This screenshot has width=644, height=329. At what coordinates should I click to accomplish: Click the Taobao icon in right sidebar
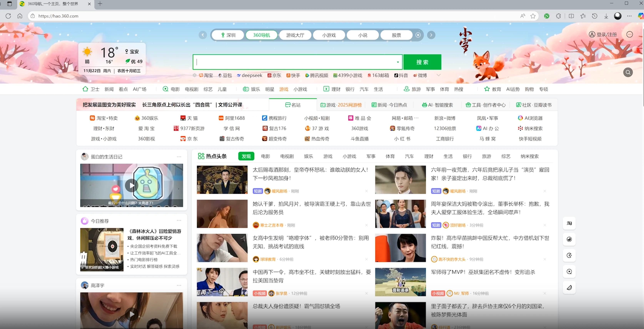point(569,223)
